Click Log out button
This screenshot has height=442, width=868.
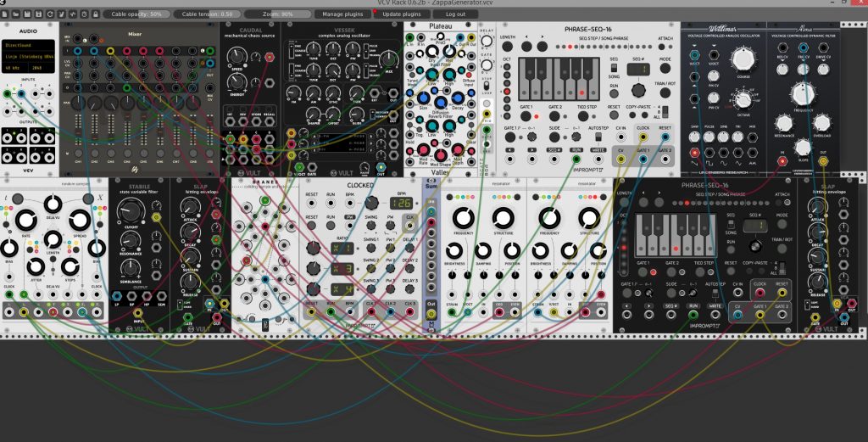point(455,14)
